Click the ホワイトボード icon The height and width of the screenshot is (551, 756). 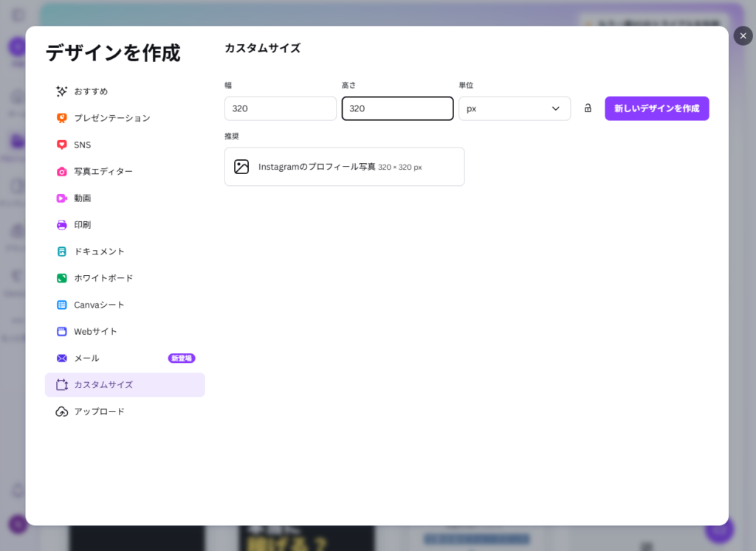[x=62, y=278]
